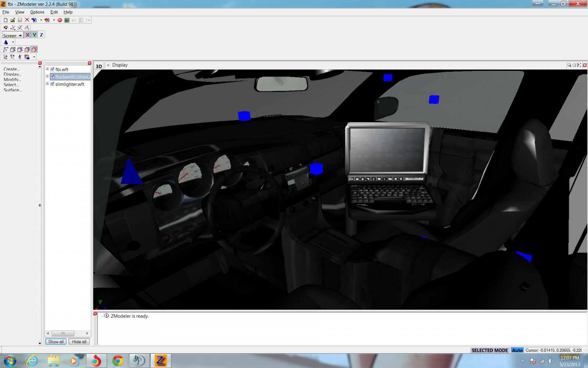Click the Open file folder icon

(x=12, y=20)
